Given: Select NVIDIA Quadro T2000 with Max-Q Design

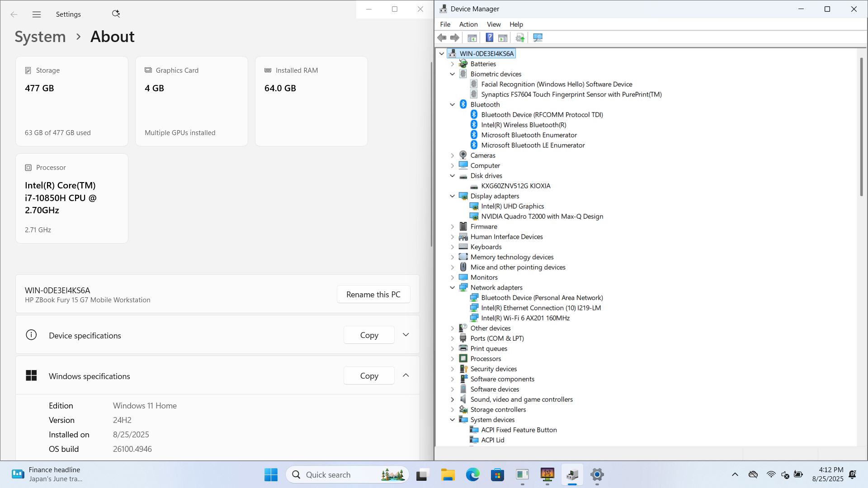Looking at the screenshot, I should tap(542, 216).
